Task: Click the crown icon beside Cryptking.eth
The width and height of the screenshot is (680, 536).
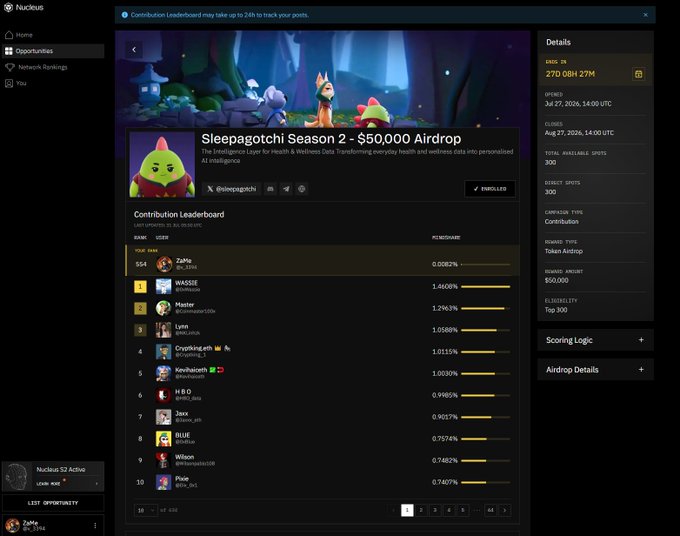Action: [218, 348]
